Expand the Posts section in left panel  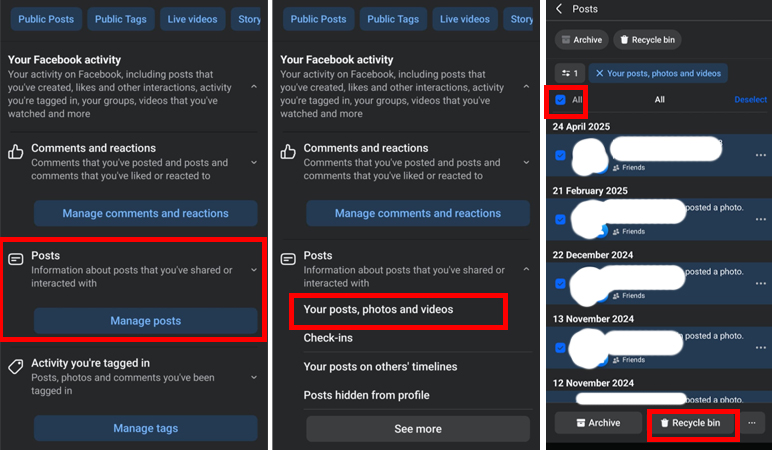(254, 270)
